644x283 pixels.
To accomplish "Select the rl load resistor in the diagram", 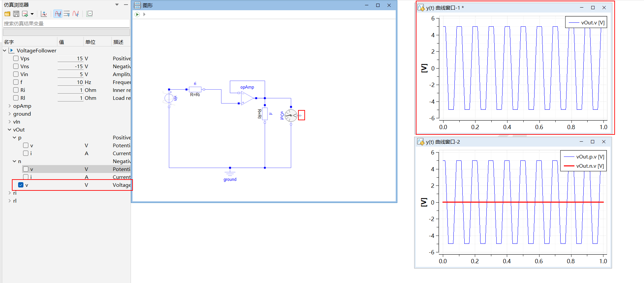I will coord(265,114).
